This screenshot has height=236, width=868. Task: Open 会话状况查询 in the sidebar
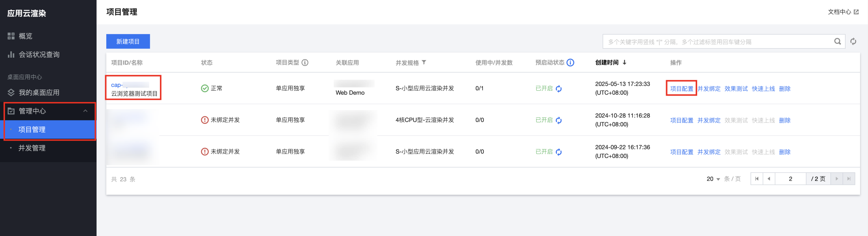tap(39, 54)
